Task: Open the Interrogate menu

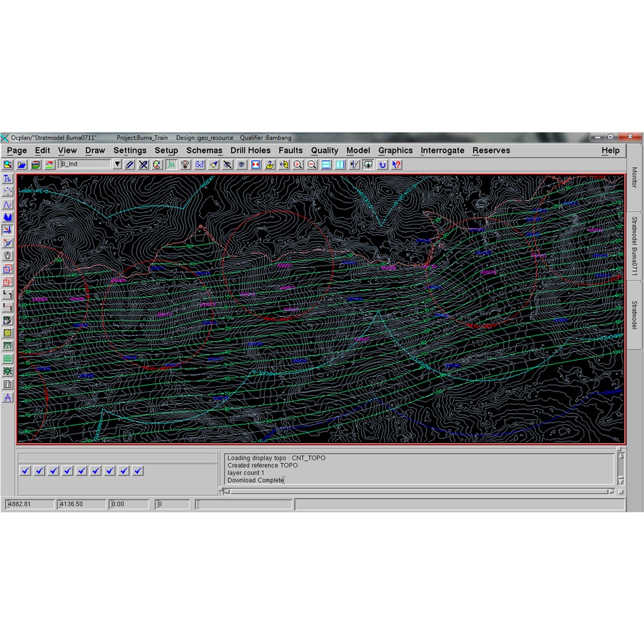Action: (442, 150)
